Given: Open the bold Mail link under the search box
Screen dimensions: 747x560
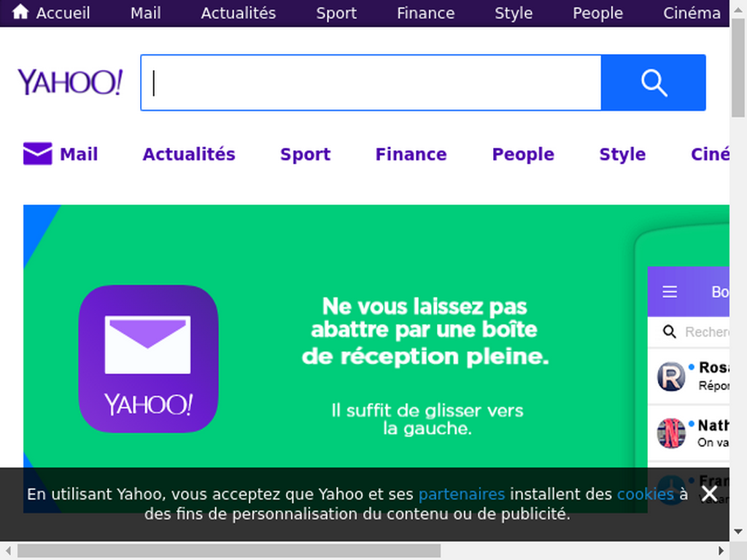Looking at the screenshot, I should pyautogui.click(x=79, y=155).
